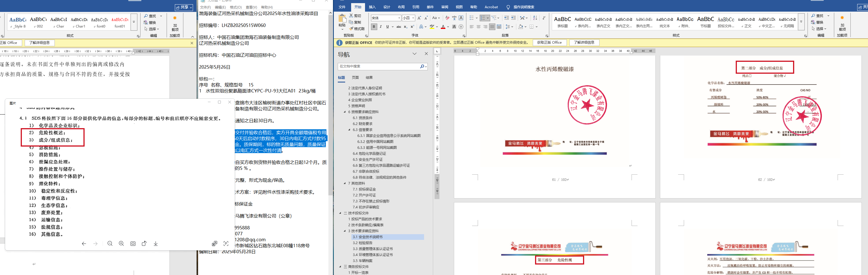This screenshot has height=275, width=868.
Task: Collapse the '二 技术投标文件' heading tree node
Action: click(x=340, y=213)
